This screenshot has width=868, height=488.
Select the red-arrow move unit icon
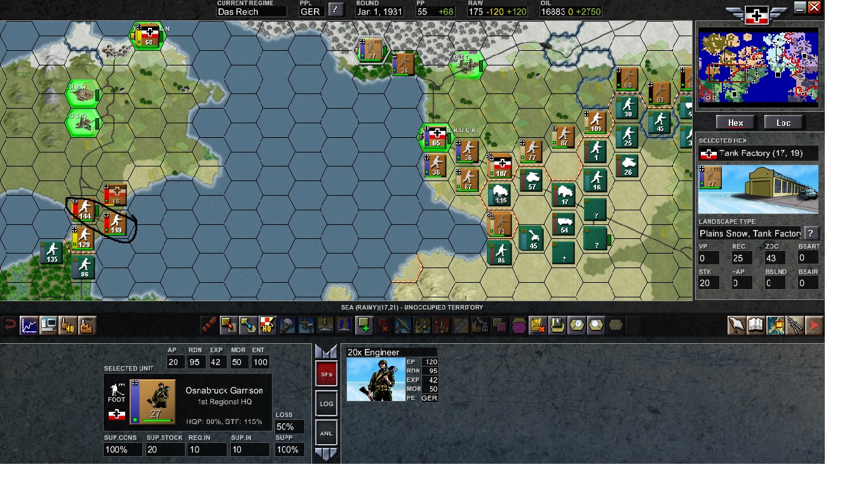pyautogui.click(x=229, y=326)
